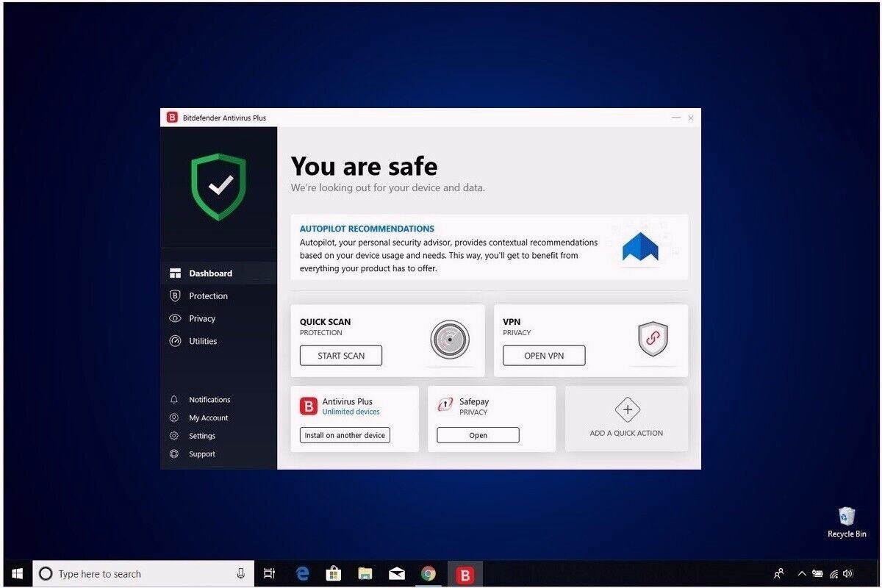Launch Google Chrome from the taskbar
This screenshot has width=882, height=588.
tap(429, 573)
